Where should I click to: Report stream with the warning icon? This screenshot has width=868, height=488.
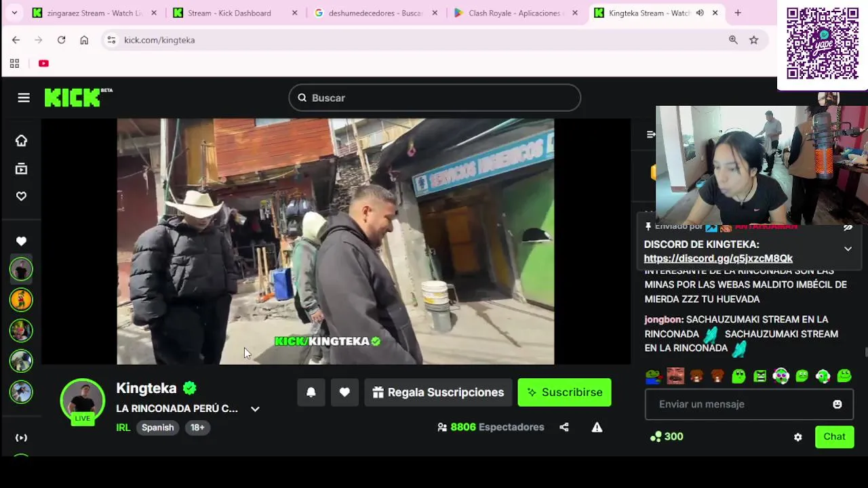pos(597,427)
